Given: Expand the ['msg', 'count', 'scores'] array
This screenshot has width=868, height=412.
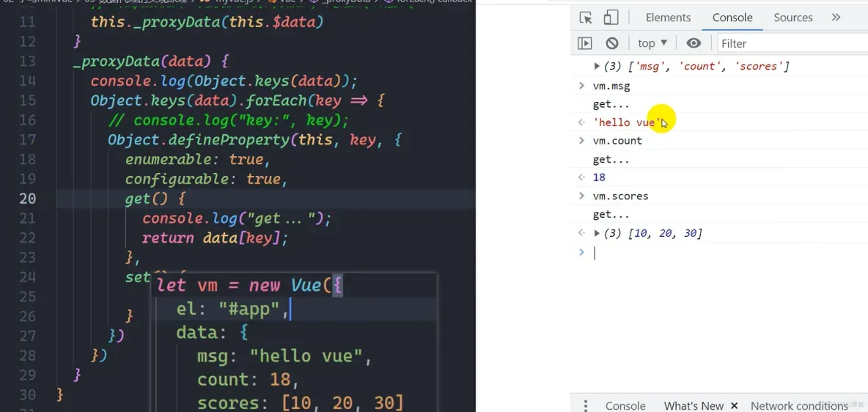Looking at the screenshot, I should [x=597, y=67].
